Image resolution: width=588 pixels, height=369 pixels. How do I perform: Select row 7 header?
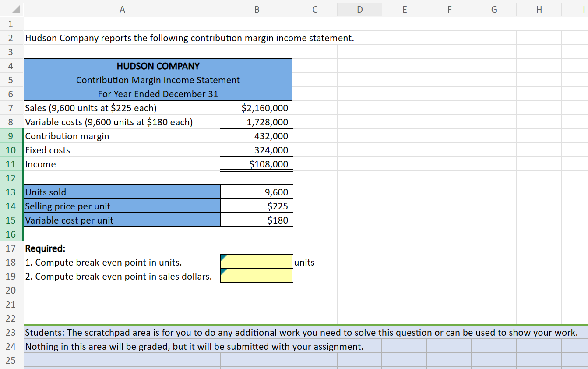(11, 108)
